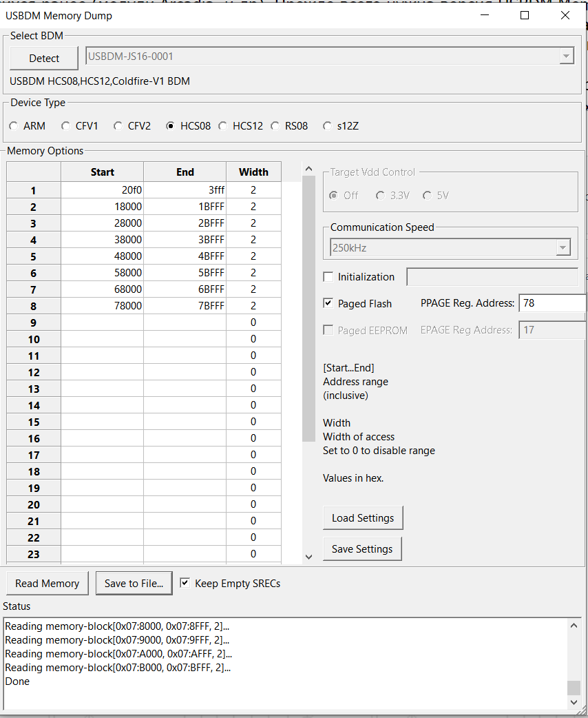Select Start cell with value 68000
Screen dimensions: 588x718
[x=102, y=289]
